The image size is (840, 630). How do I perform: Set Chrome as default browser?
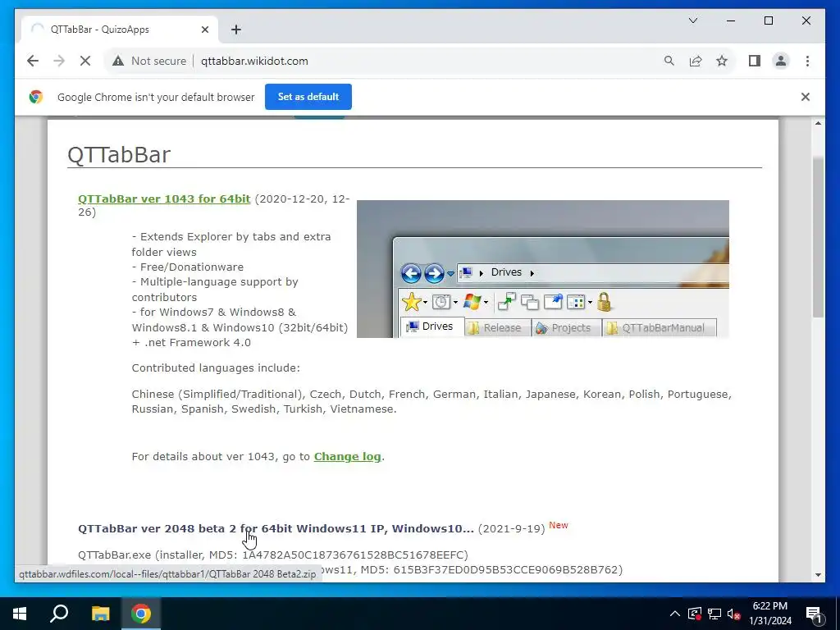[x=308, y=97]
